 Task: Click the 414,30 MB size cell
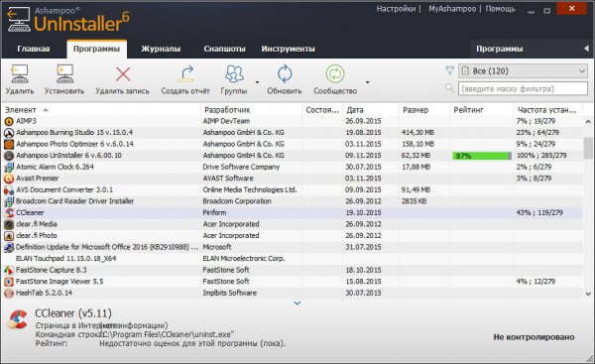coord(417,133)
